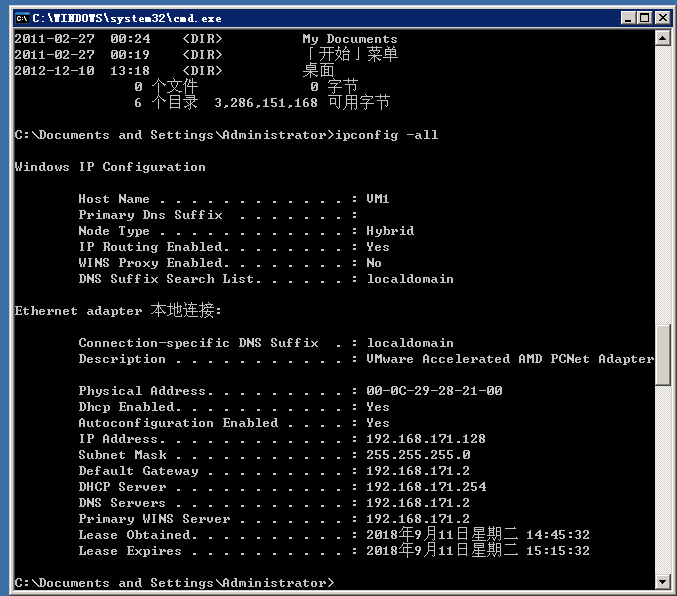This screenshot has width=677, height=596.
Task: Click the IP Routing Enabled value Yes
Action: 378,247
